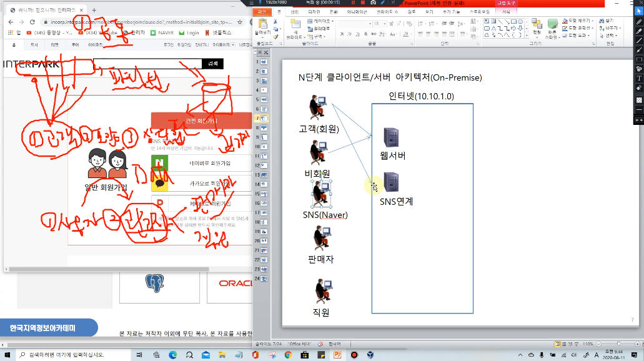The height and width of the screenshot is (361, 644).
Task: Open the Windows Start menu
Action: click(7, 355)
